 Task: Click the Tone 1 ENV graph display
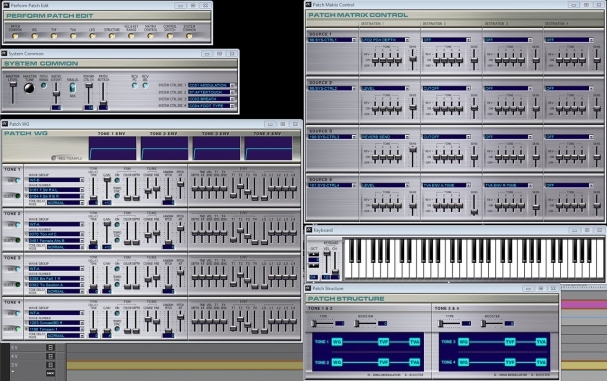[x=112, y=148]
